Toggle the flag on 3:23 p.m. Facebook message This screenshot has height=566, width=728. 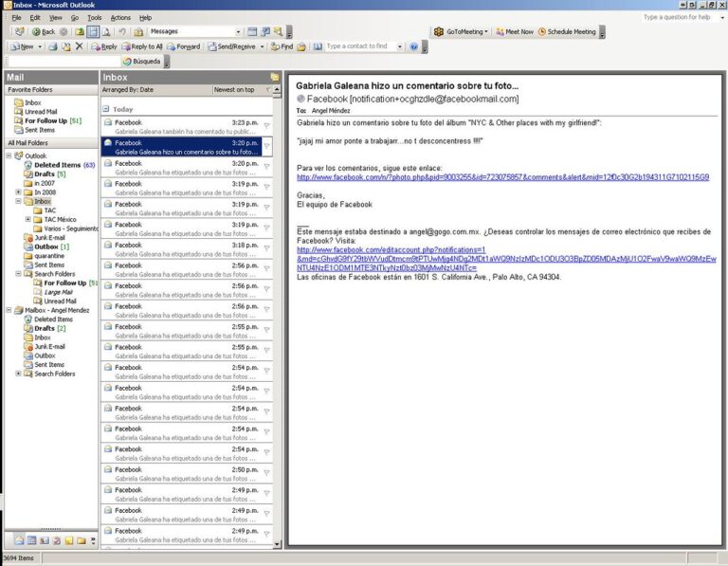click(267, 126)
